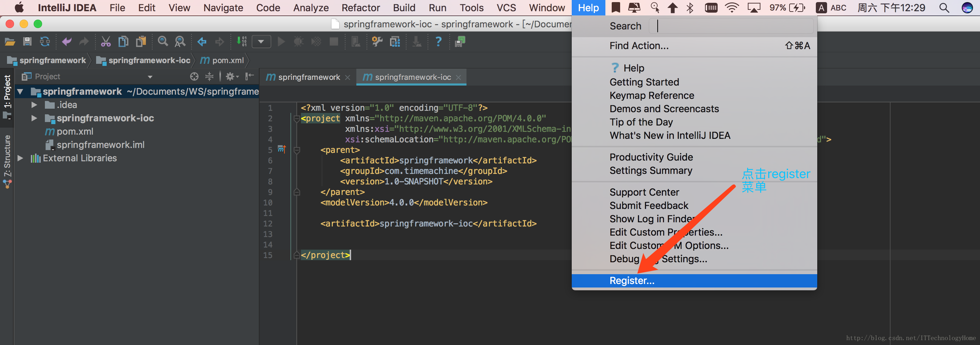The height and width of the screenshot is (345, 980).
Task: Click the Collapse All icon in Project panel
Action: point(209,76)
